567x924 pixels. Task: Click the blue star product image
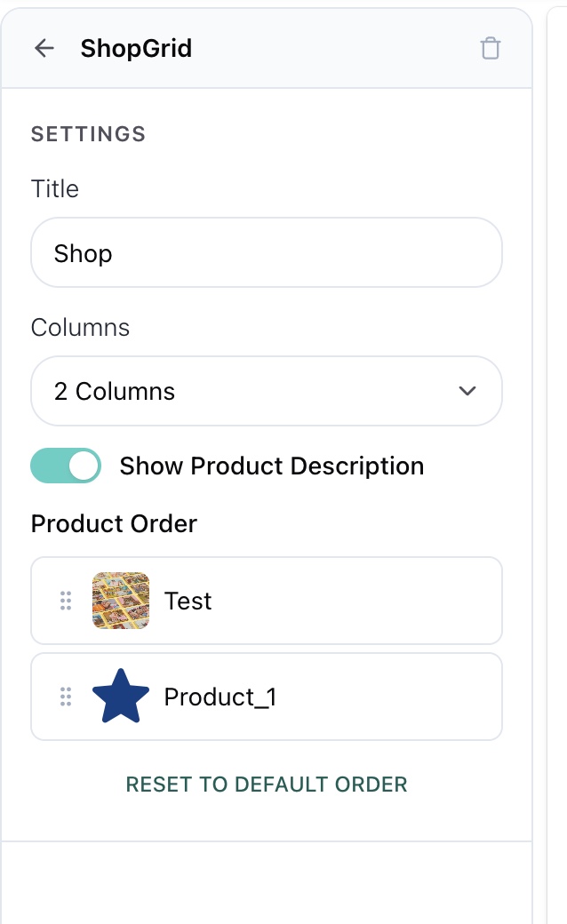click(x=121, y=697)
